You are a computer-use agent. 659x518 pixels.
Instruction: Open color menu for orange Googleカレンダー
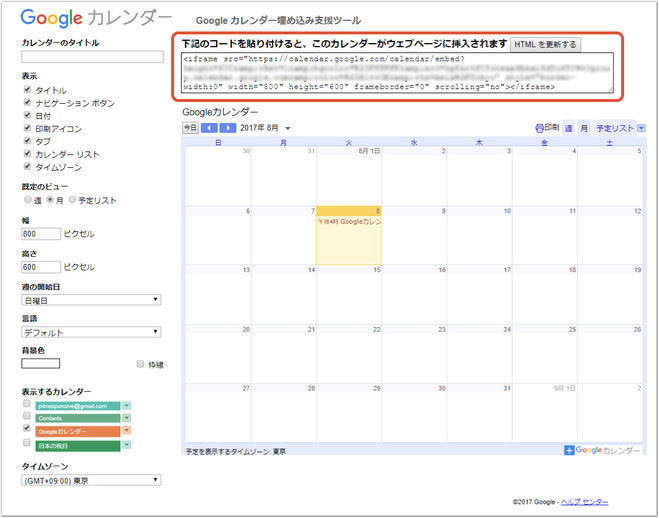click(x=127, y=431)
